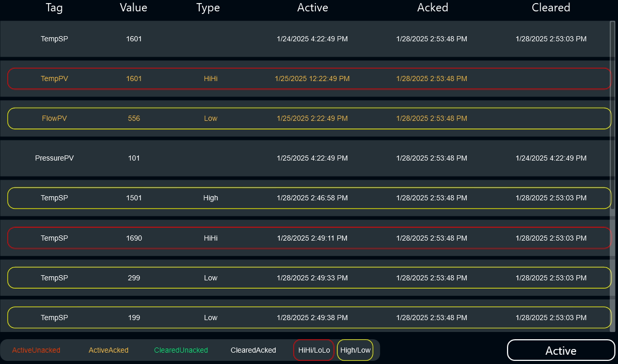Screen dimensions: 618x364
Task: Click the value 199 cell
Action: pos(134,318)
